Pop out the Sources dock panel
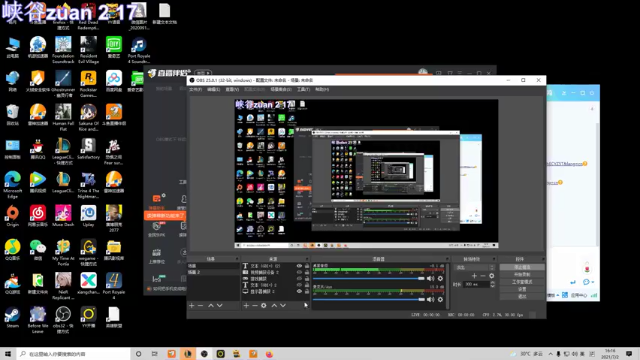The width and height of the screenshot is (640, 360). [x=307, y=259]
